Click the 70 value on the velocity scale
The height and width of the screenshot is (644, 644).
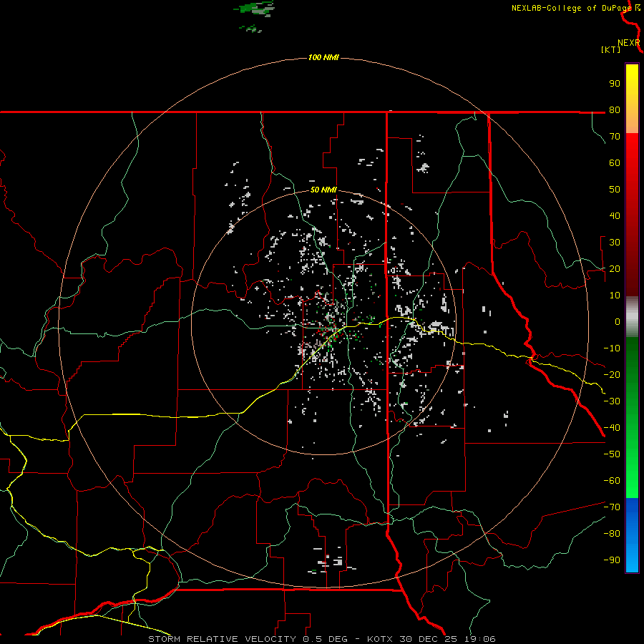coord(615,137)
